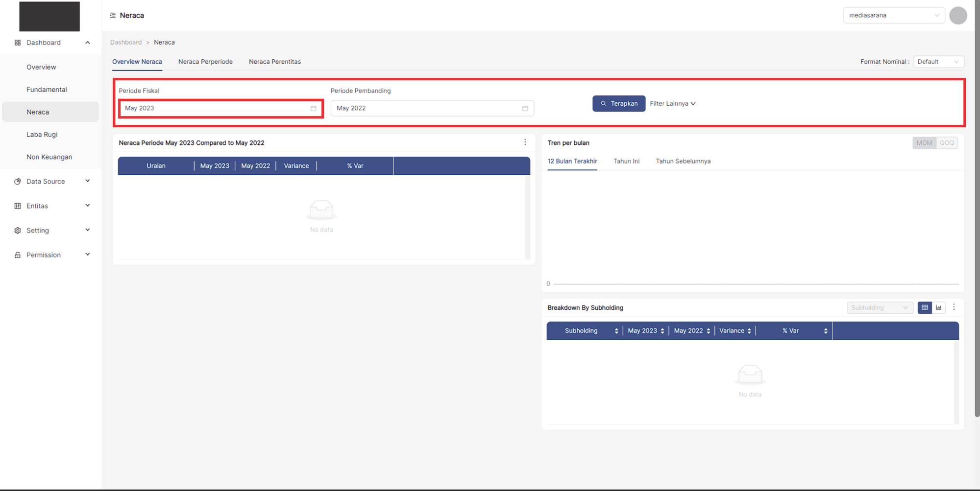Image resolution: width=980 pixels, height=491 pixels.
Task: Toggle trend chart to QOQ
Action: click(x=947, y=143)
